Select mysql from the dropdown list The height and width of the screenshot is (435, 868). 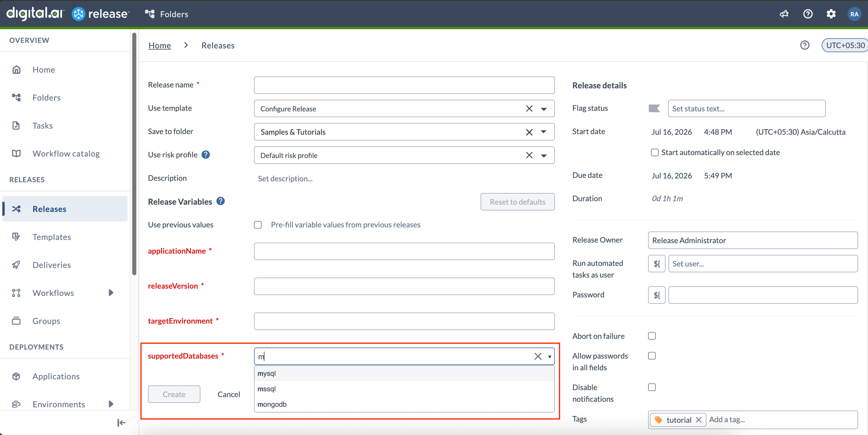(x=404, y=373)
